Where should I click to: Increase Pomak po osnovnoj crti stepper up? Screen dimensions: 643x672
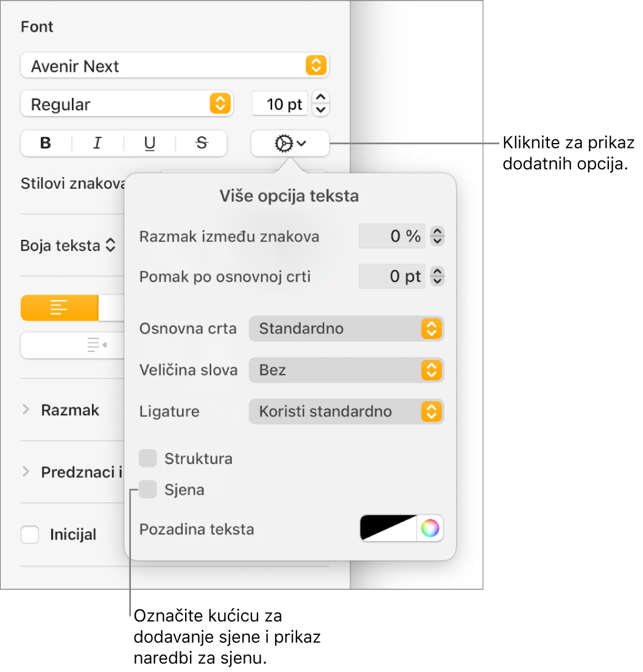[x=437, y=271]
